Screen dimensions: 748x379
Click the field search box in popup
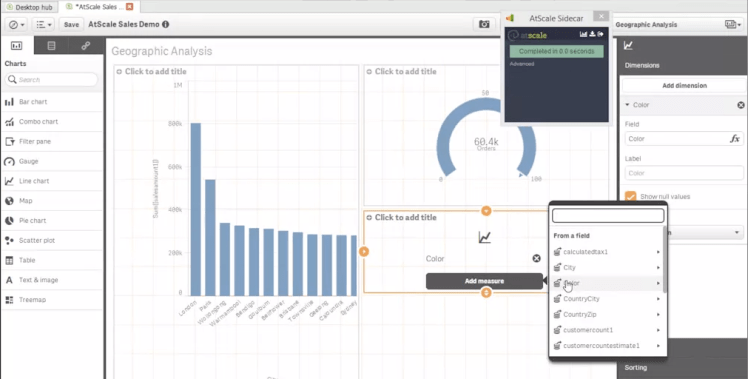pos(608,216)
